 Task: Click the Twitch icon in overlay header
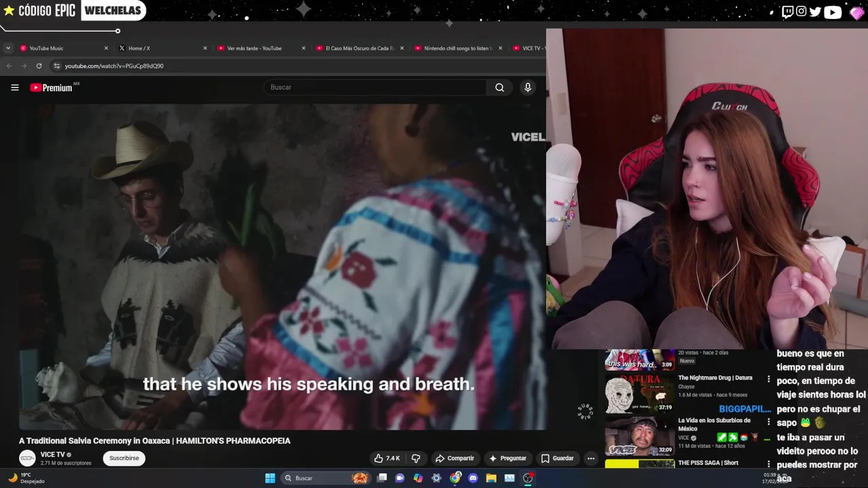tap(787, 12)
